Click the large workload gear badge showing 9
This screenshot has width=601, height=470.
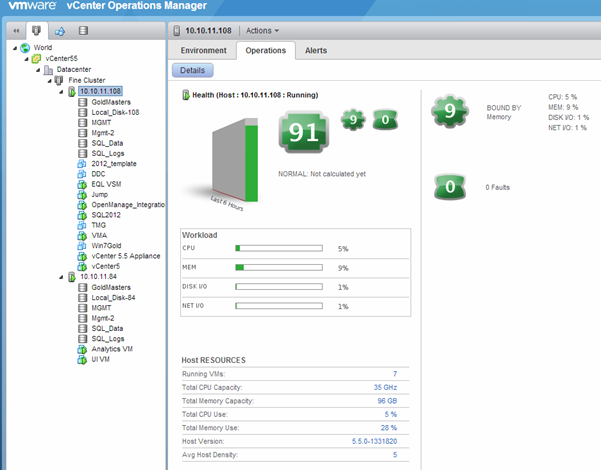(450, 111)
